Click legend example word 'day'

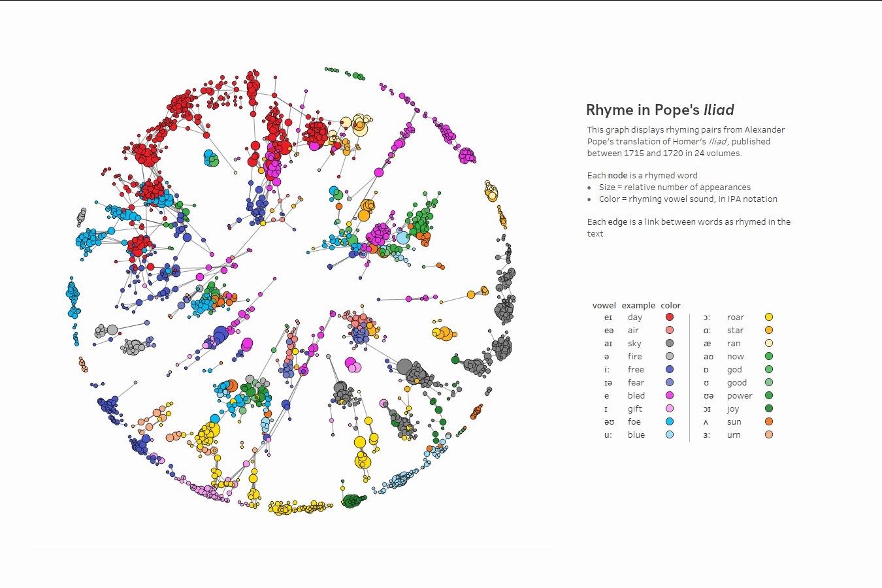[x=635, y=318]
